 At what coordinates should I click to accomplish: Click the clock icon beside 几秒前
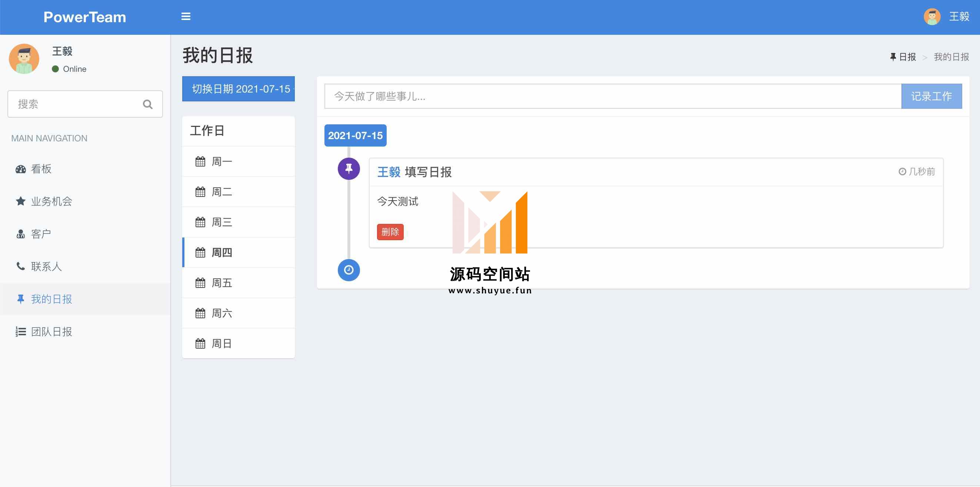[x=902, y=172]
